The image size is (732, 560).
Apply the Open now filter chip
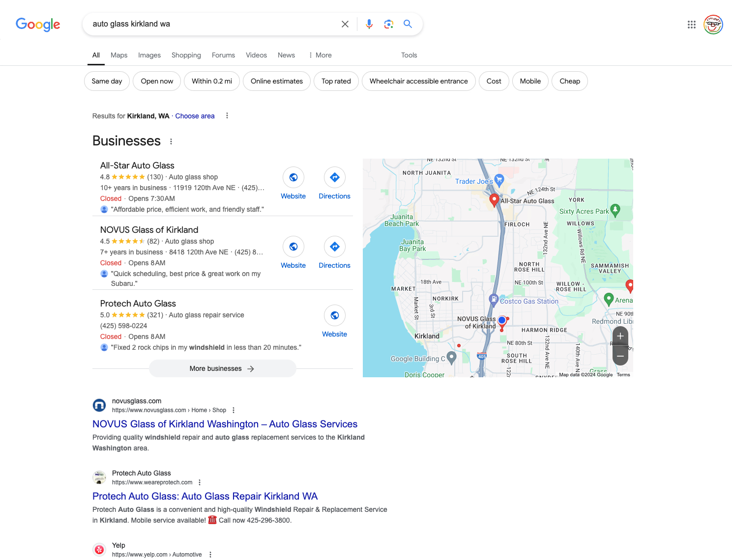(157, 81)
